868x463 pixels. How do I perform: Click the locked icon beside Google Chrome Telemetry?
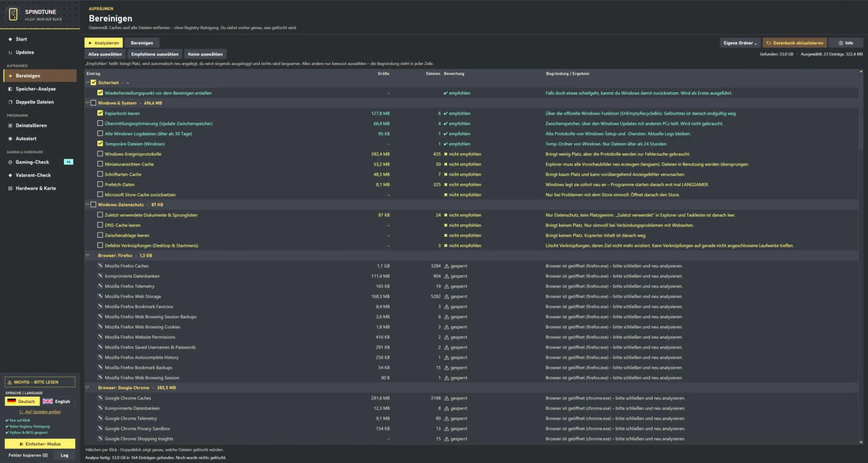[100, 418]
